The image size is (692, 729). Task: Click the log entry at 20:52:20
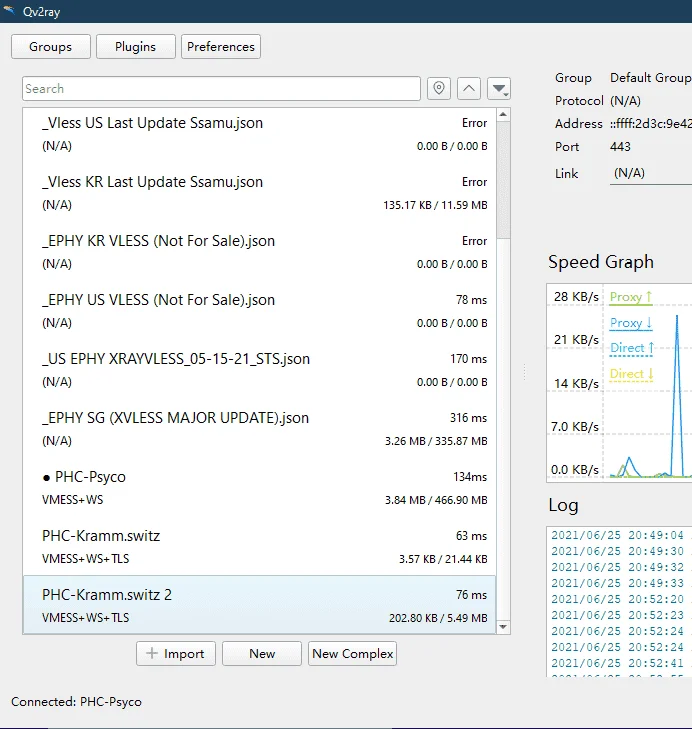619,599
